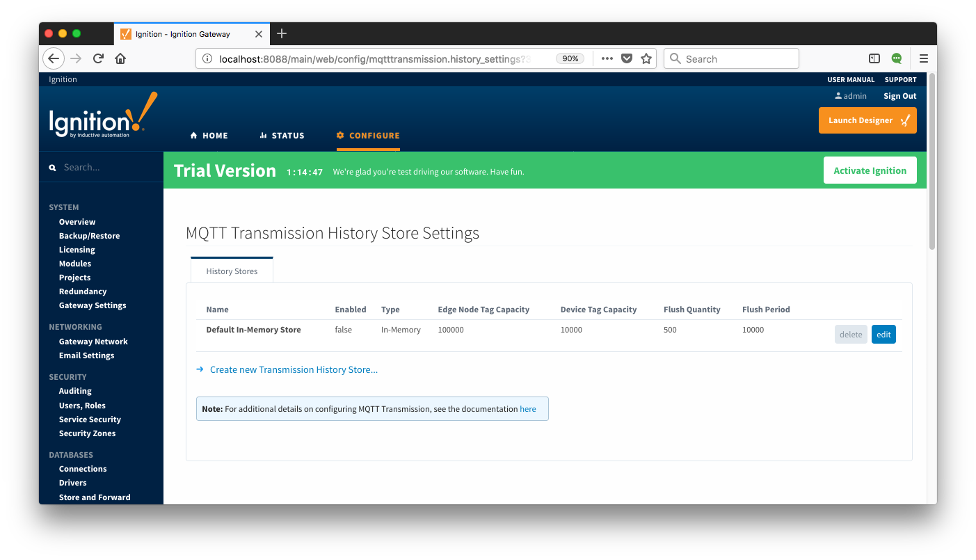The width and height of the screenshot is (976, 560).
Task: Click the 90% zoom level indicator
Action: pyautogui.click(x=570, y=58)
